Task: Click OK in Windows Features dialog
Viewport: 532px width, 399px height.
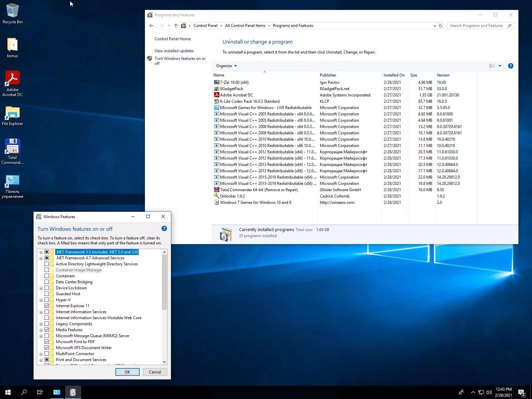Action: (x=127, y=372)
